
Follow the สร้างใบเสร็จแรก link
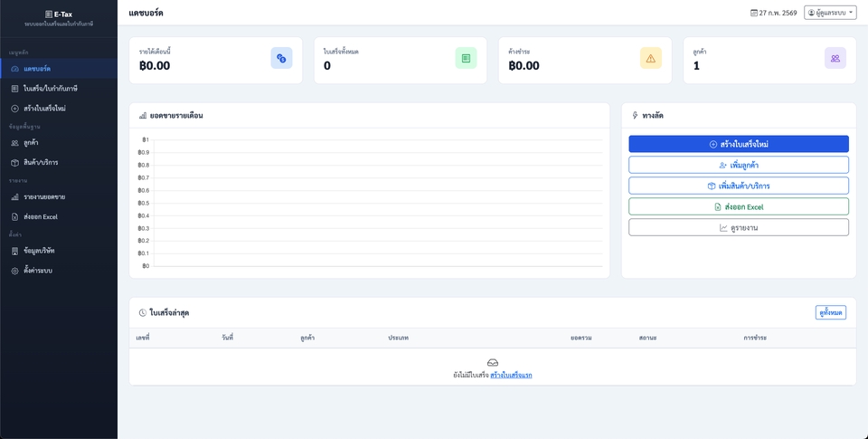point(511,375)
